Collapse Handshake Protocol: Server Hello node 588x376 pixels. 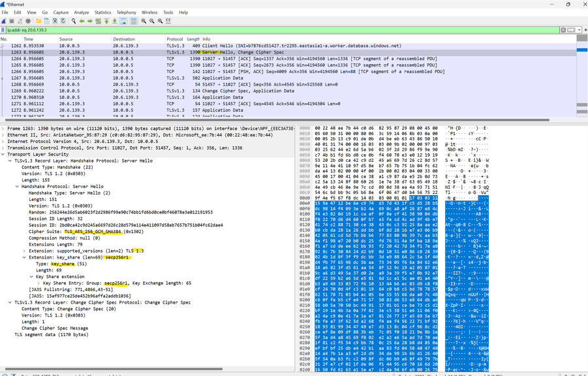(x=17, y=187)
